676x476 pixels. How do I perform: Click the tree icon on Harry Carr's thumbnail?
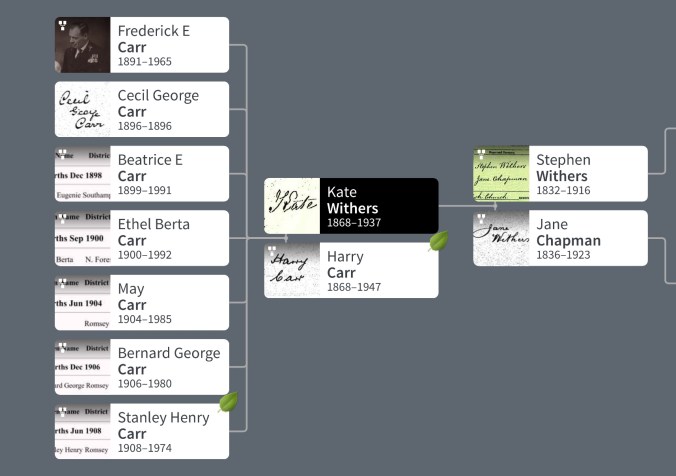point(273,251)
